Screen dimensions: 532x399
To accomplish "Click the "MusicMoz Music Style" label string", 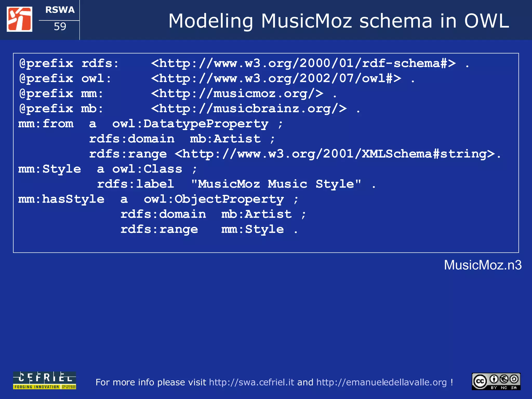I will 276,184.
